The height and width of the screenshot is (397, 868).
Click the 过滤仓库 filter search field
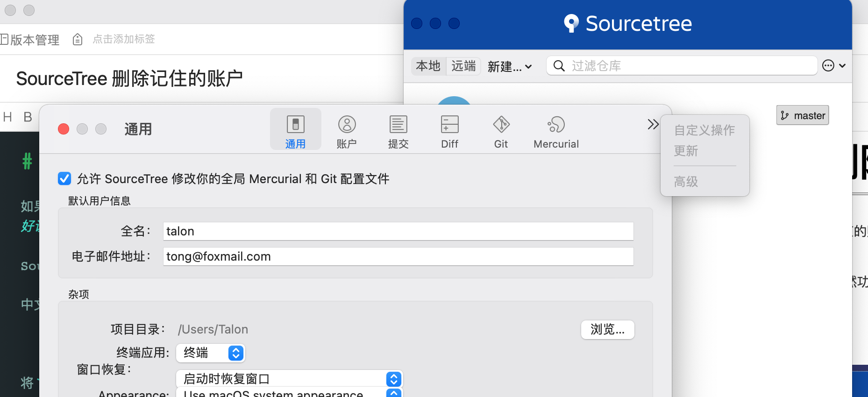click(x=682, y=66)
